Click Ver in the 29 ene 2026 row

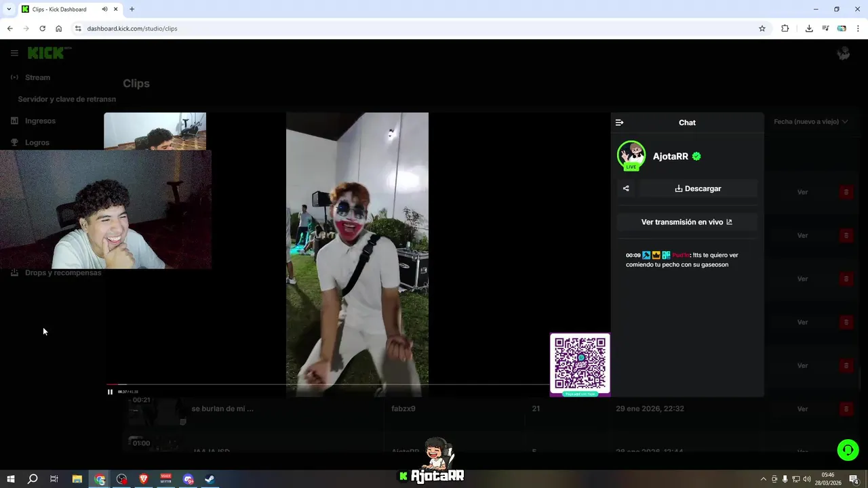pos(802,409)
